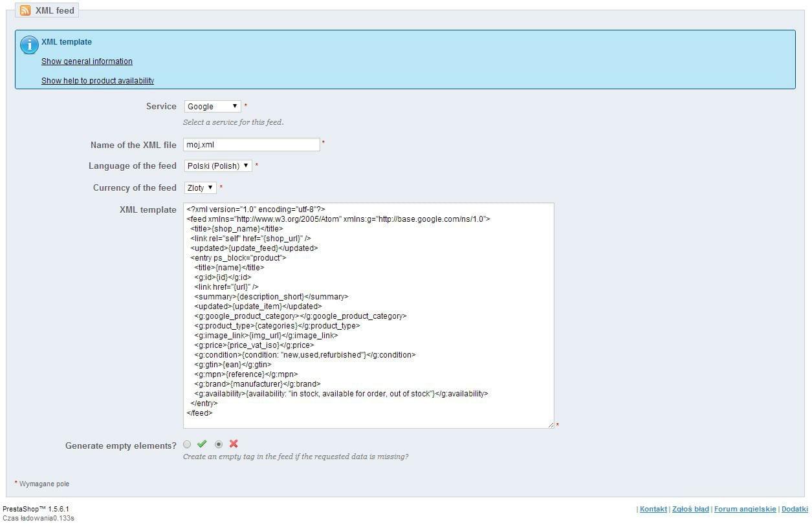Open the Forum angielskie footer link
This screenshot has width=812, height=527.
745,510
